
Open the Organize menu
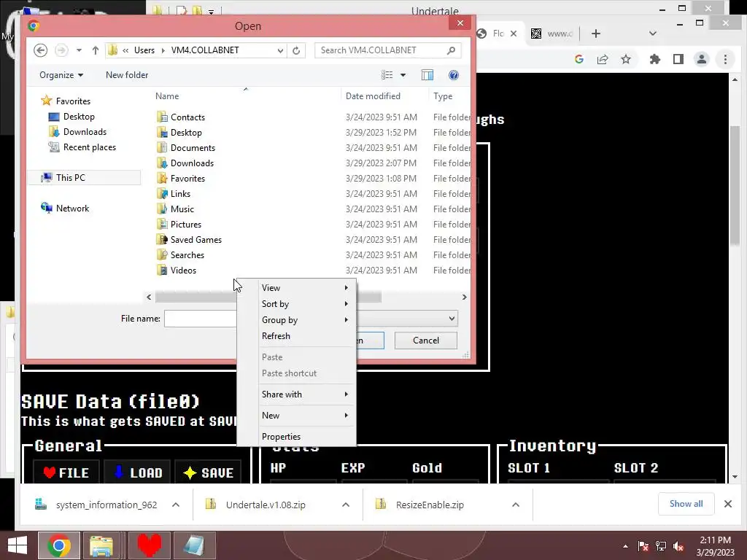61,75
